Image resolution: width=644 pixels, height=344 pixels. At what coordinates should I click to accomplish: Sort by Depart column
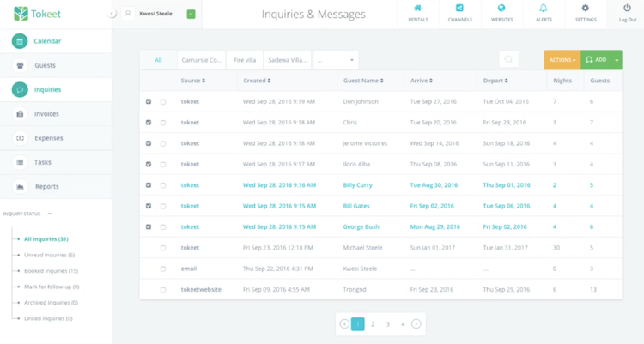pos(495,81)
